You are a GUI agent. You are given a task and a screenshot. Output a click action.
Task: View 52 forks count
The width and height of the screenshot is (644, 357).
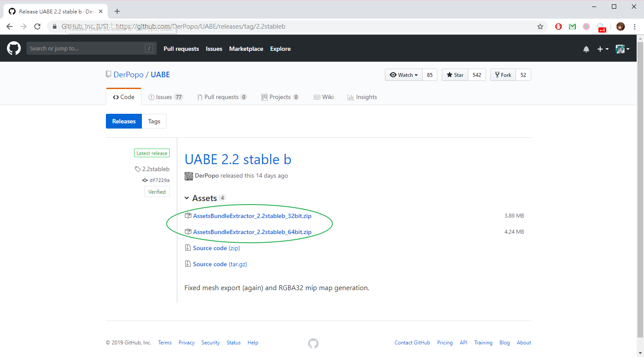523,75
